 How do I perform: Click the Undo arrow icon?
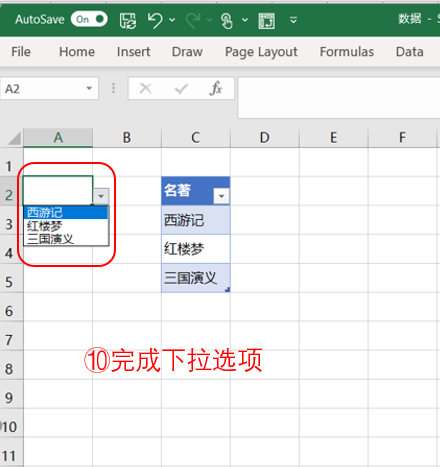(x=155, y=20)
